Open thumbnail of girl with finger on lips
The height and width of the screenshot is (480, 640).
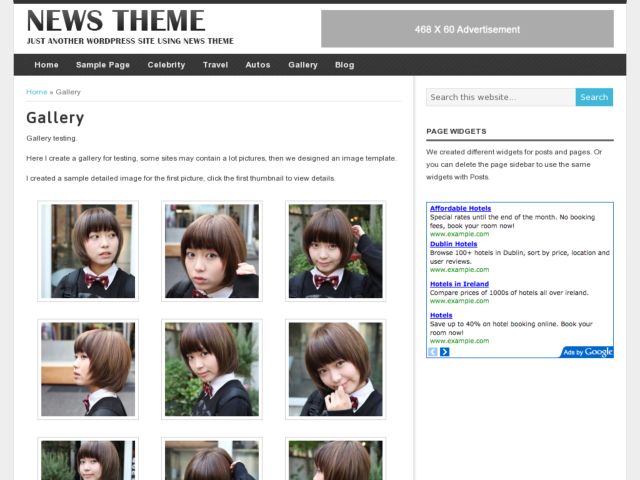336,369
